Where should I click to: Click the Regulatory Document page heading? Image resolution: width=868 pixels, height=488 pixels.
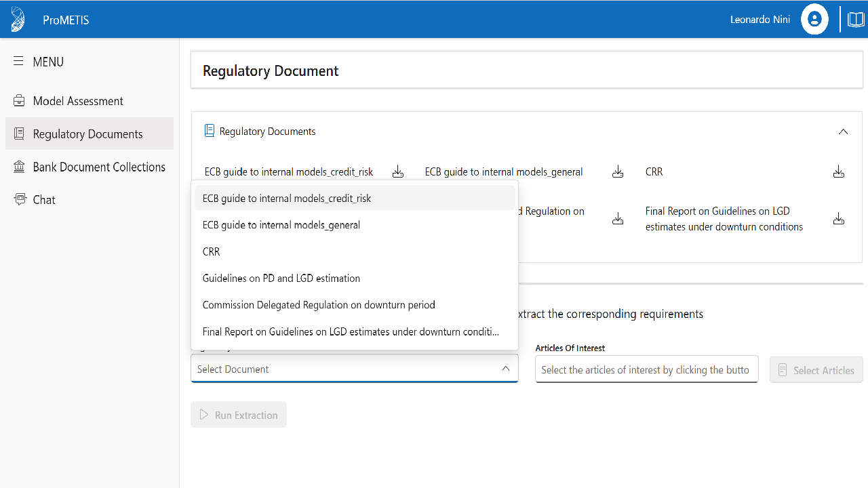(271, 70)
